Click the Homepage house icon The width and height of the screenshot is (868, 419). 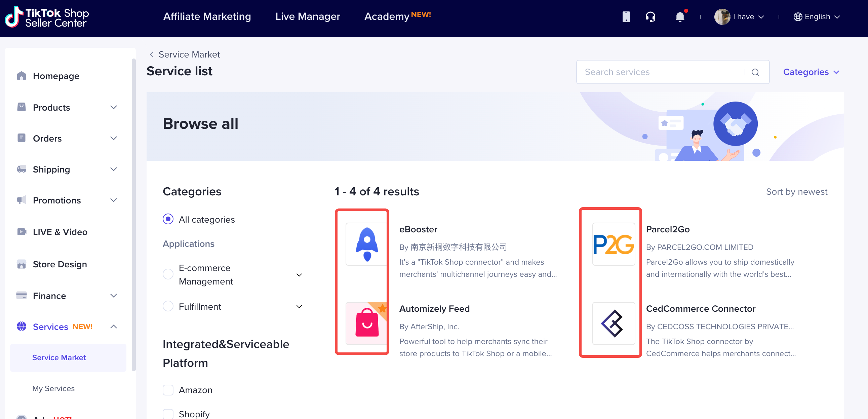[21, 76]
